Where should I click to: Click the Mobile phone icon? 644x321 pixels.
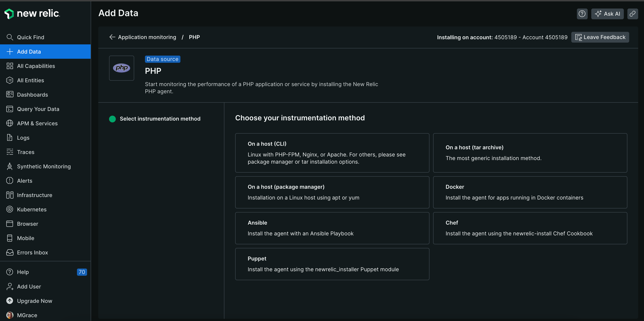(10, 238)
